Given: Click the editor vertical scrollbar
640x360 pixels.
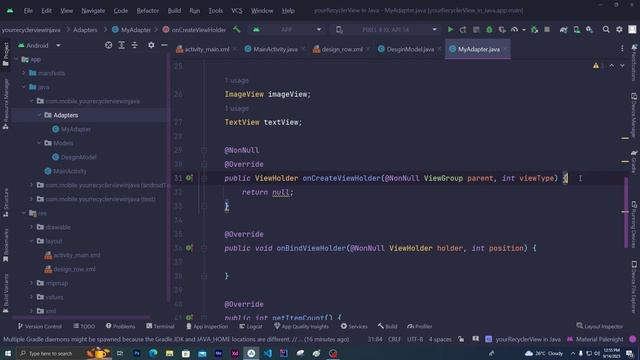Looking at the screenshot, I should (x=626, y=212).
